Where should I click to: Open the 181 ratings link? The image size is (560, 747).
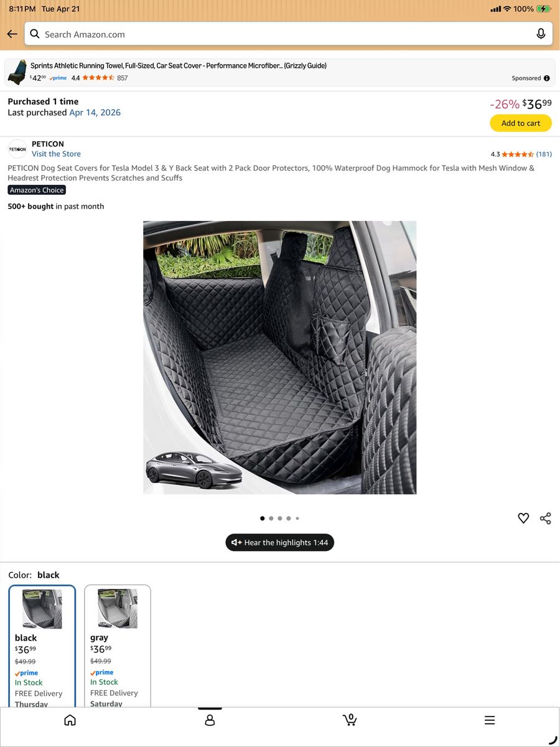(x=544, y=154)
